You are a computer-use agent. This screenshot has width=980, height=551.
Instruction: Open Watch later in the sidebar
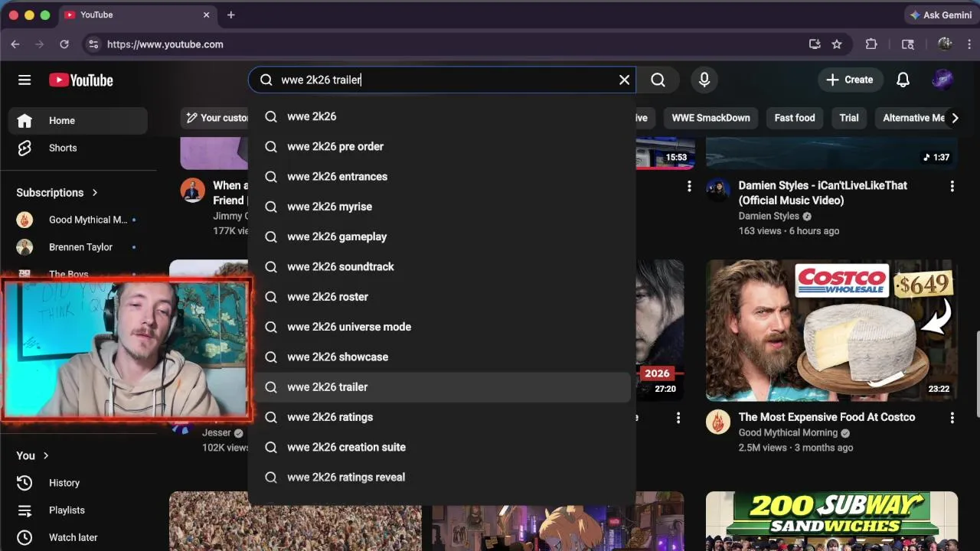(77, 537)
